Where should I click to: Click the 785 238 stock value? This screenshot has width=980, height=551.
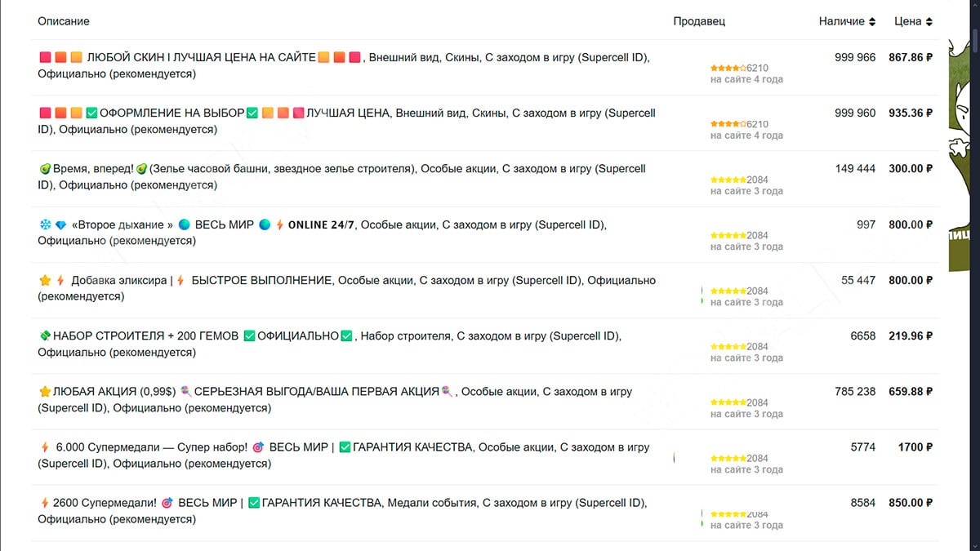click(x=855, y=391)
